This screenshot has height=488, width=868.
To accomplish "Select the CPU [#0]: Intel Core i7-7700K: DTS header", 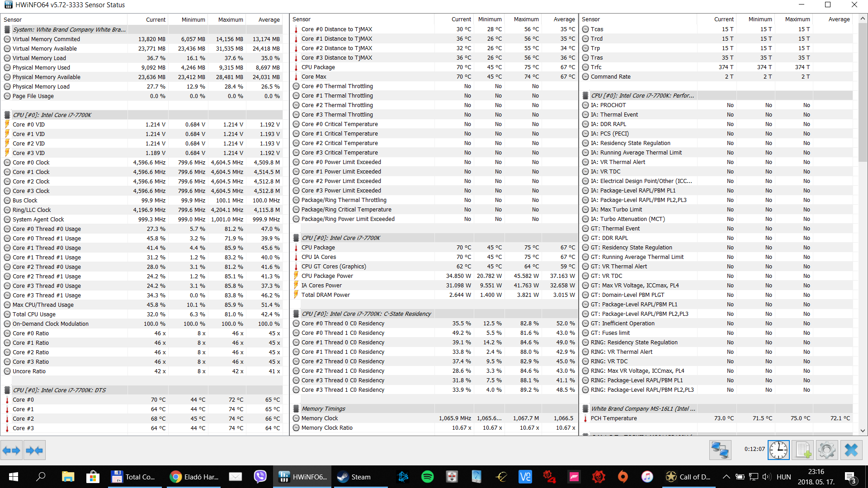I will click(142, 390).
